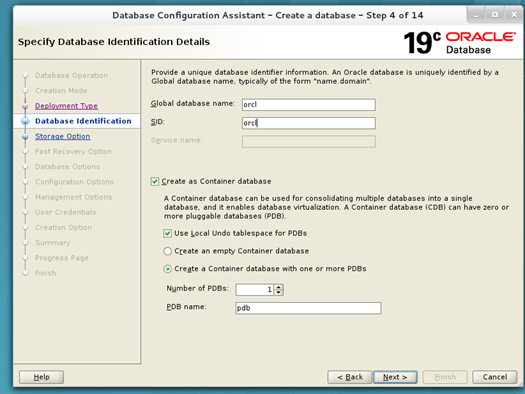
Task: Decrease the Number of PDBs spinner
Action: 279,293
